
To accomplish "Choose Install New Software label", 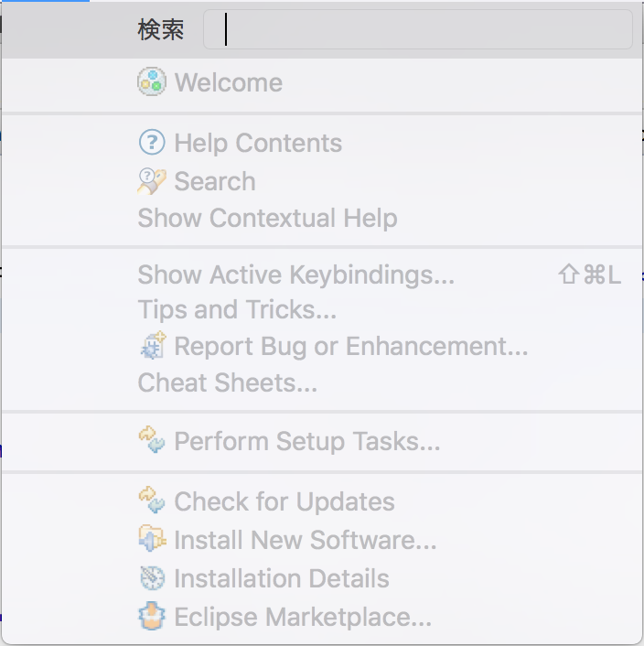I will [x=306, y=540].
